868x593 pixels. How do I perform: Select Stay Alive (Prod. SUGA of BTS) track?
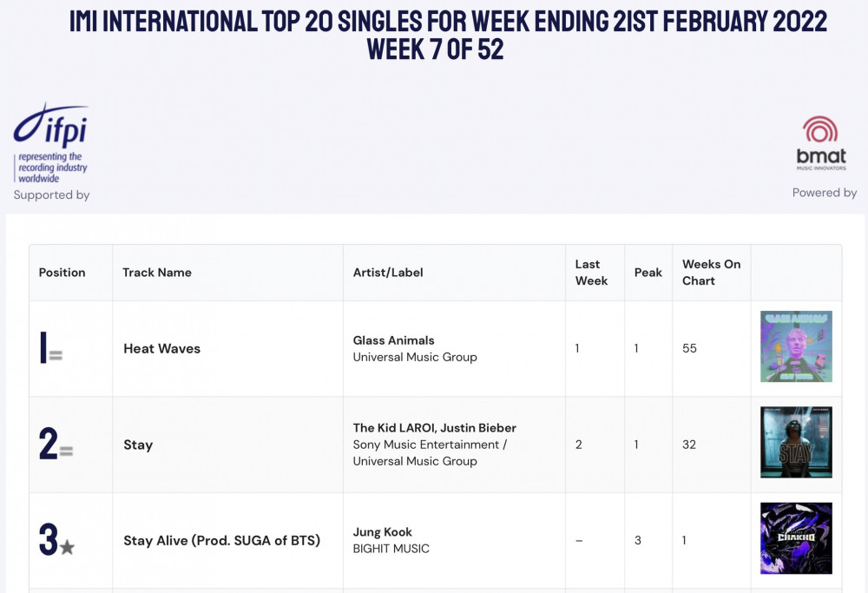coord(221,540)
